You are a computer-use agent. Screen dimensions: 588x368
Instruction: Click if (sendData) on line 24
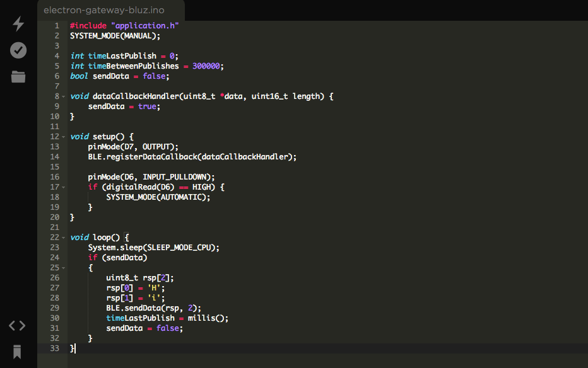117,258
